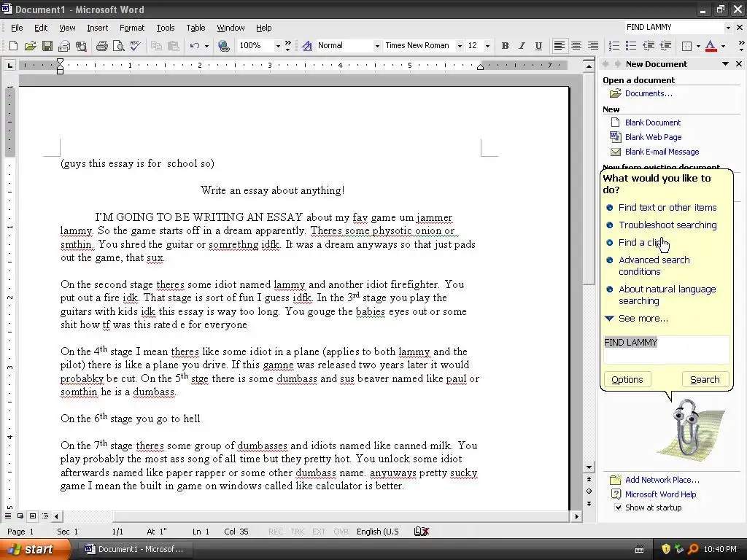Create a new blank document from toolbar
Viewport: 747px width, 560px height.
(13, 46)
